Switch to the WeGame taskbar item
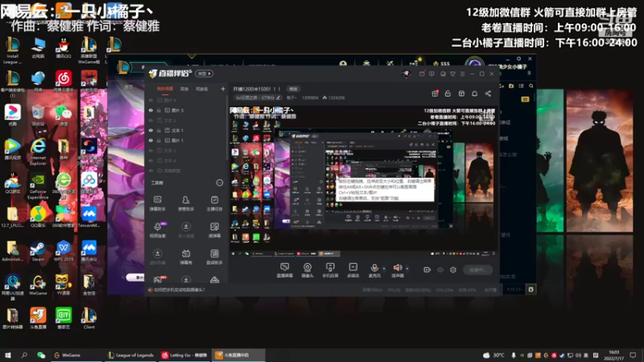Image resolution: width=644 pixels, height=362 pixels. click(x=75, y=355)
